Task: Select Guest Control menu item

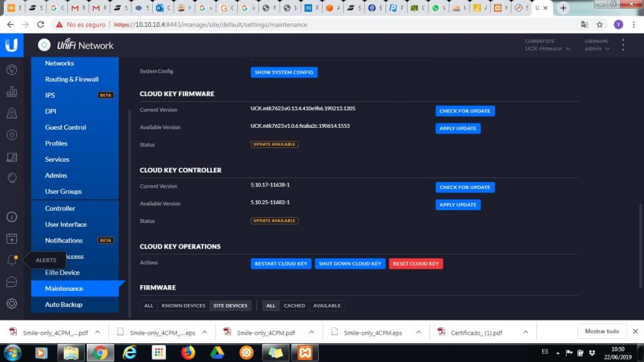Action: point(75,127)
